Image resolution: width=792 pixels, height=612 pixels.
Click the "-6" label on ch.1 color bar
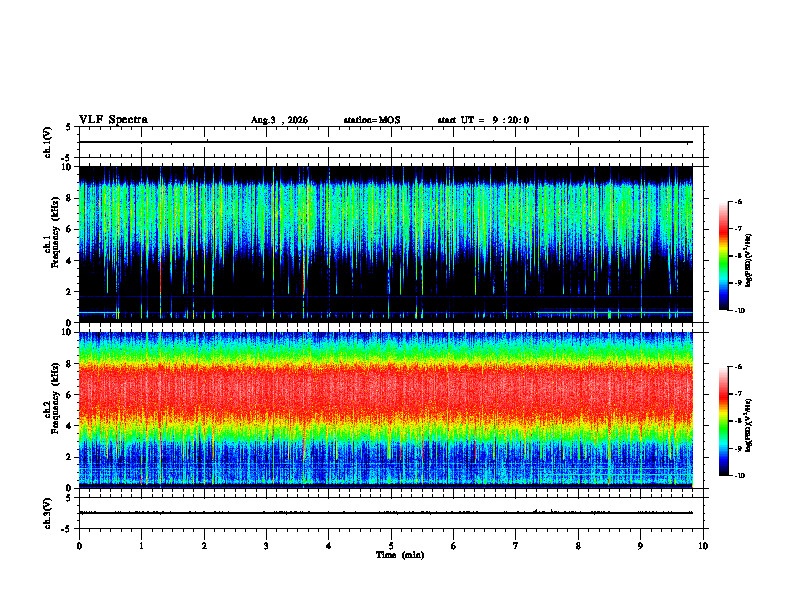738,201
